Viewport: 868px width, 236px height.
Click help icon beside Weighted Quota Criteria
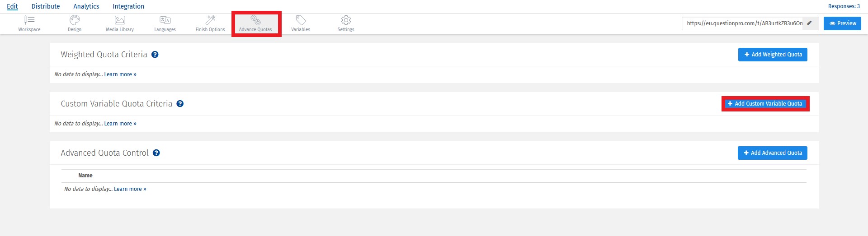[155, 55]
